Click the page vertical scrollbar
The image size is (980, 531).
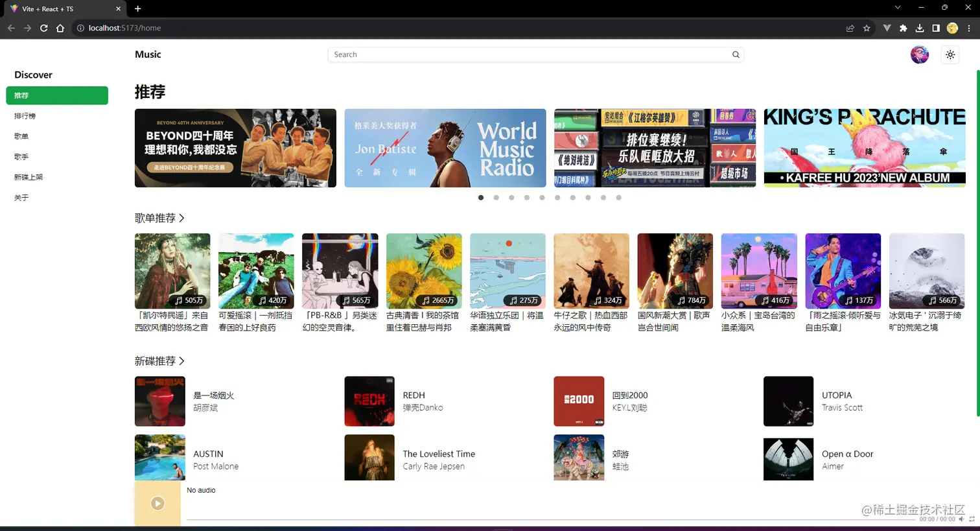pyautogui.click(x=977, y=243)
